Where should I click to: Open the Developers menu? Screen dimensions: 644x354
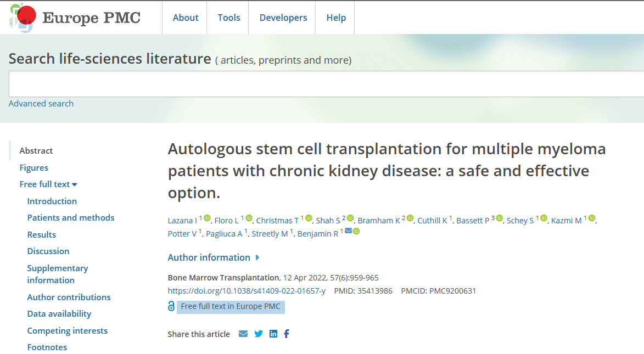(x=283, y=18)
